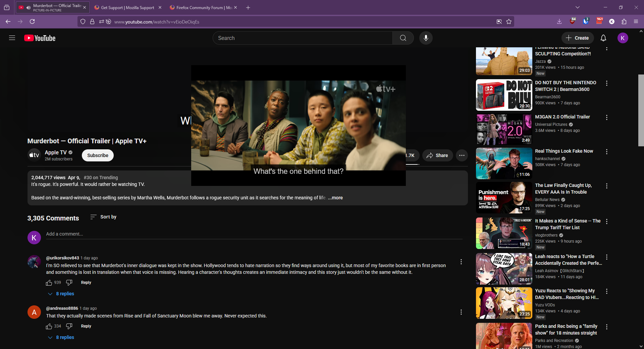Close the Get Support tab
The image size is (644, 349).
160,7
